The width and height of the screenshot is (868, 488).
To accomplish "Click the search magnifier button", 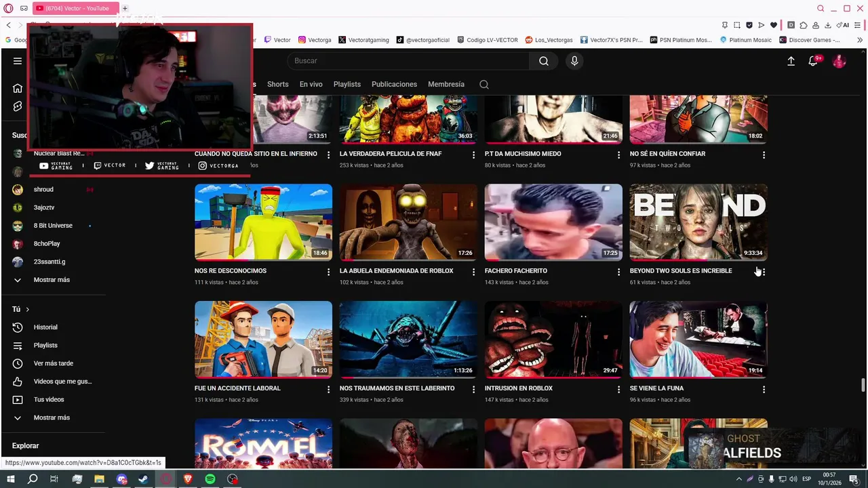I will coord(544,61).
